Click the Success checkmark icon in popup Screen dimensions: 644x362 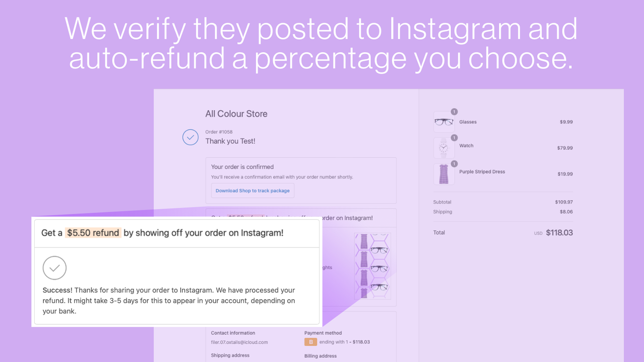[54, 268]
